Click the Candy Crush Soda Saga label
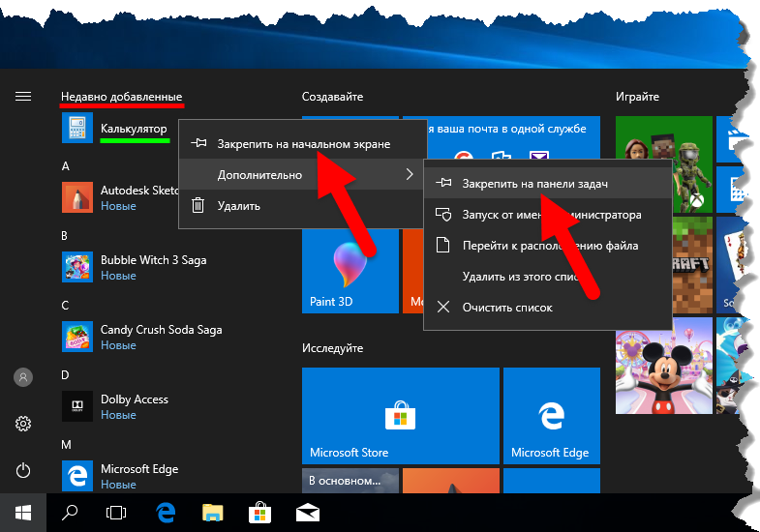 click(162, 330)
